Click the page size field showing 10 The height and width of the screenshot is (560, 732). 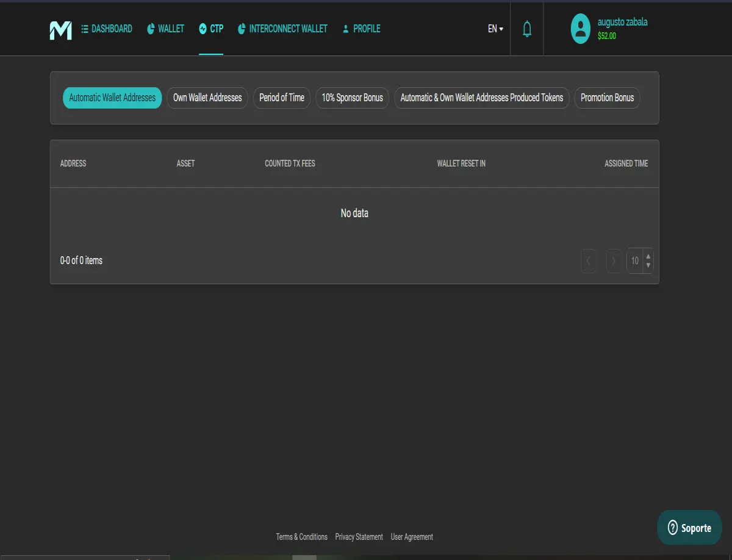click(x=635, y=260)
